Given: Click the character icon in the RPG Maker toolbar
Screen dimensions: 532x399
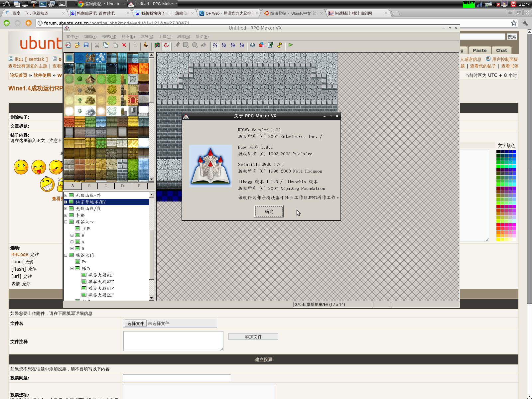Looking at the screenshot, I should (x=146, y=45).
